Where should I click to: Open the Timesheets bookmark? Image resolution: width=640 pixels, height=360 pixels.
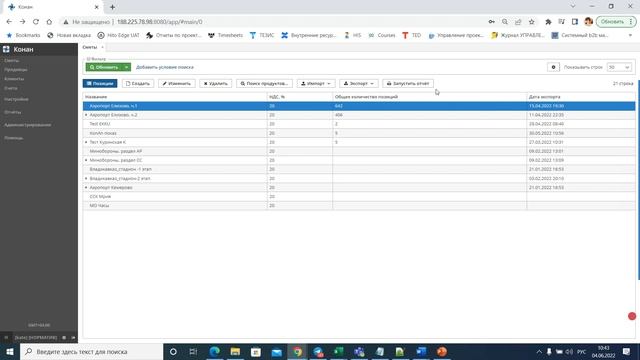(x=225, y=36)
